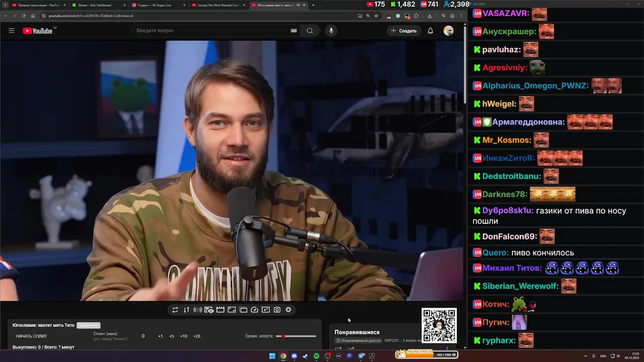Viewport: 644px width, 362px height.
Task: Click the 'Копировать' button next to title
Action: click(x=89, y=325)
